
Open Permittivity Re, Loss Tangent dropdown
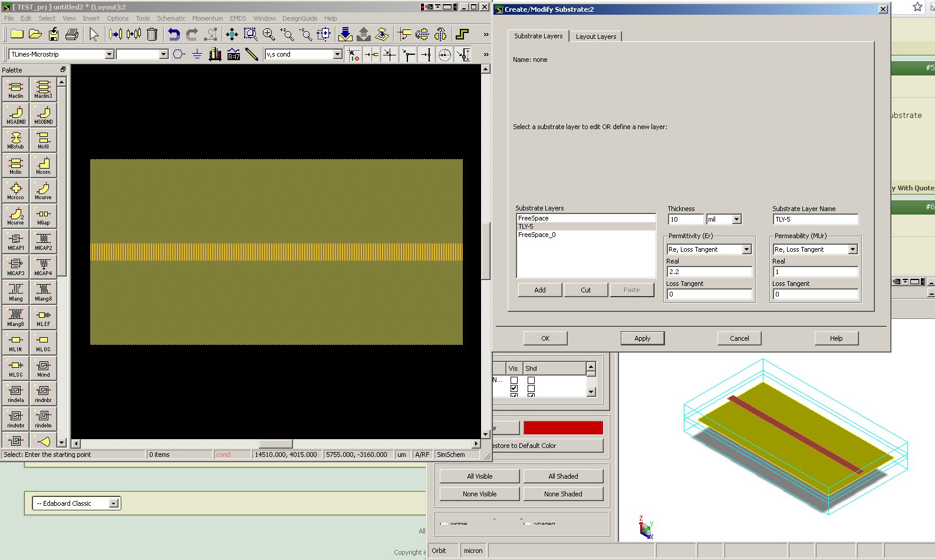(746, 249)
